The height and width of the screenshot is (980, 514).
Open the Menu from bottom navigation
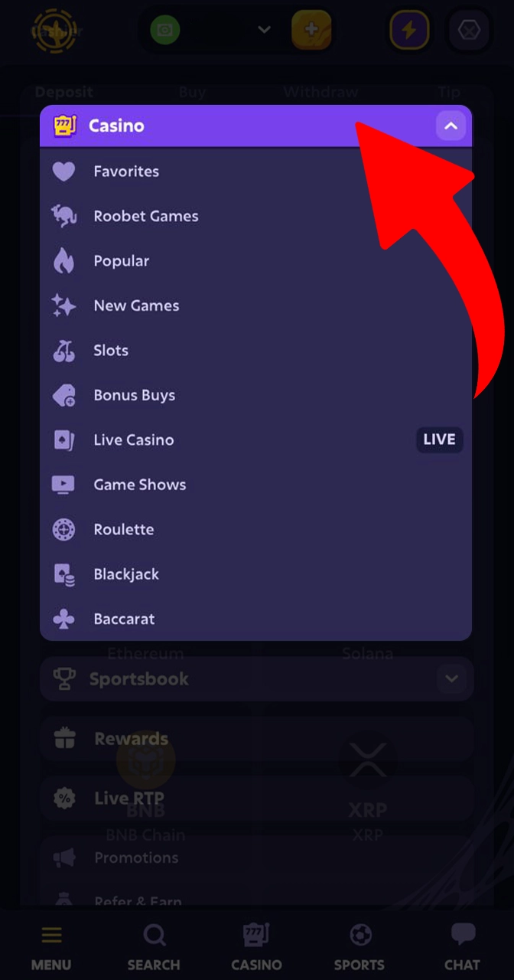click(51, 934)
